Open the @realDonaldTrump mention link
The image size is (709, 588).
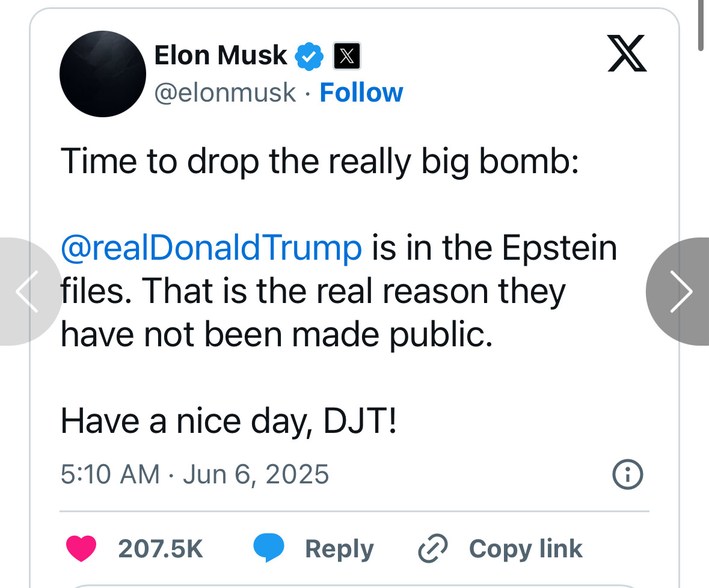(x=211, y=248)
